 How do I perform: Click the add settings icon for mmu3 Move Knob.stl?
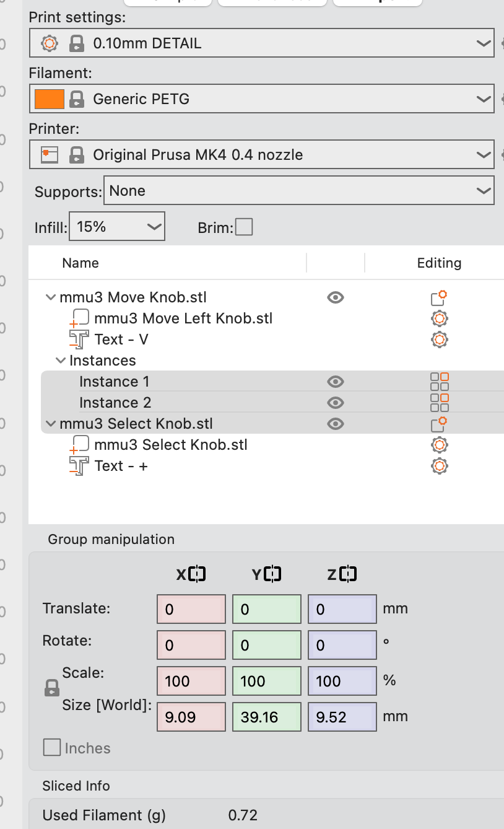pos(439,298)
